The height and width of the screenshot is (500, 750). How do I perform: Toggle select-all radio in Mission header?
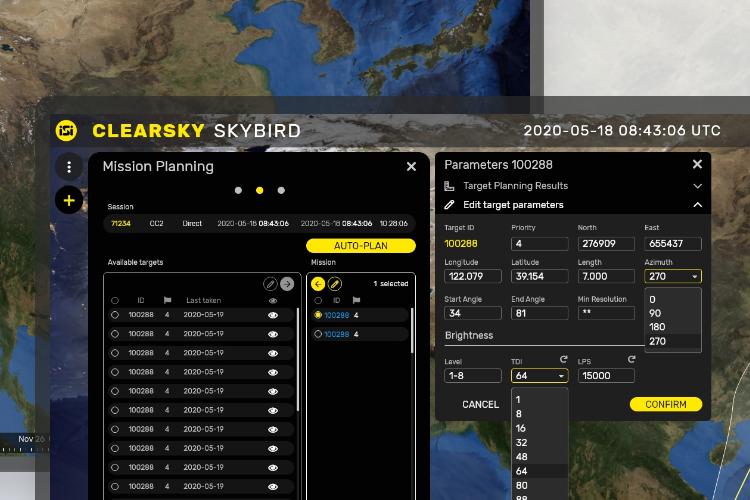point(318,300)
